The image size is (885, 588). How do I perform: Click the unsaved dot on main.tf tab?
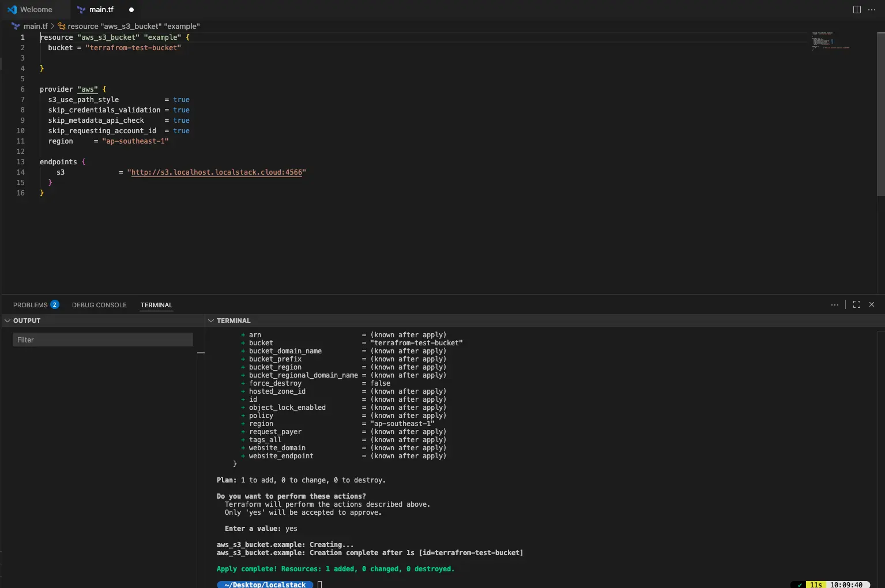coord(131,10)
